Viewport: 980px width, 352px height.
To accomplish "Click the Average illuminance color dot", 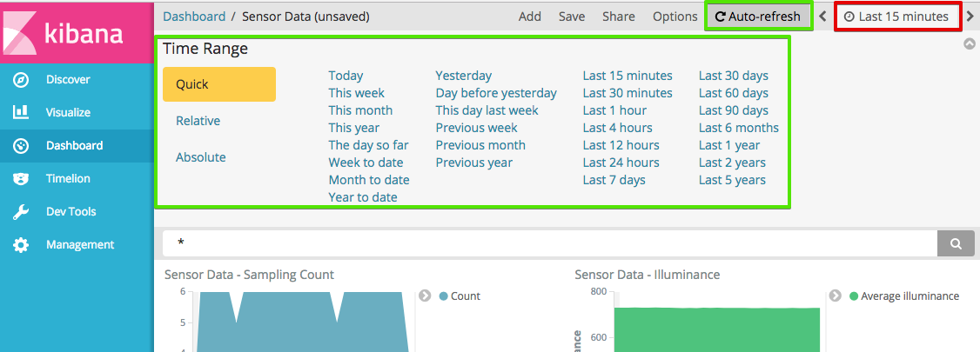I will coord(854,296).
